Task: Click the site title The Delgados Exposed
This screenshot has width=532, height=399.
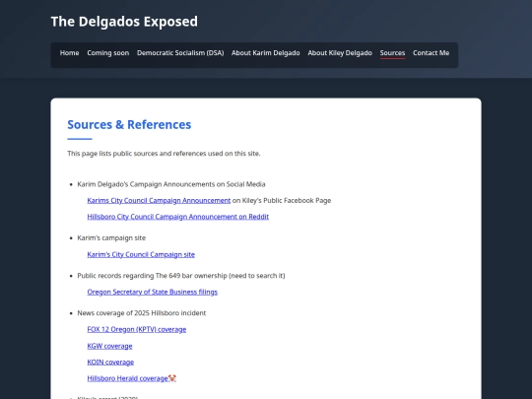Action: tap(124, 22)
